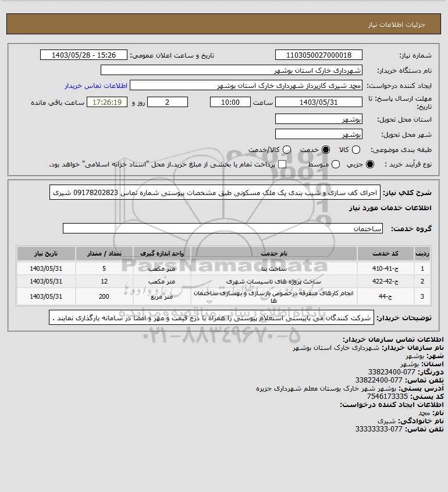Select the متوسط purchase type radio
Screen dimensions: 448x492
tap(336, 164)
